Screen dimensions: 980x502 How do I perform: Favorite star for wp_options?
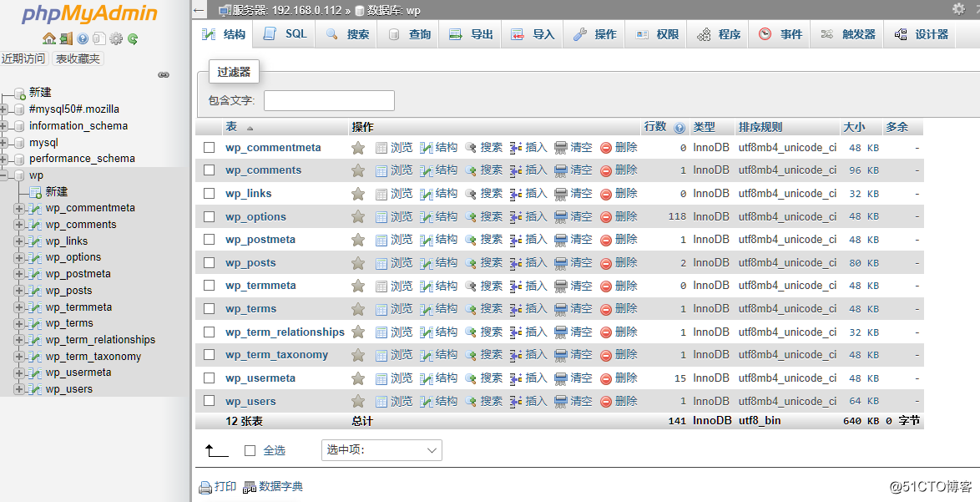(358, 217)
